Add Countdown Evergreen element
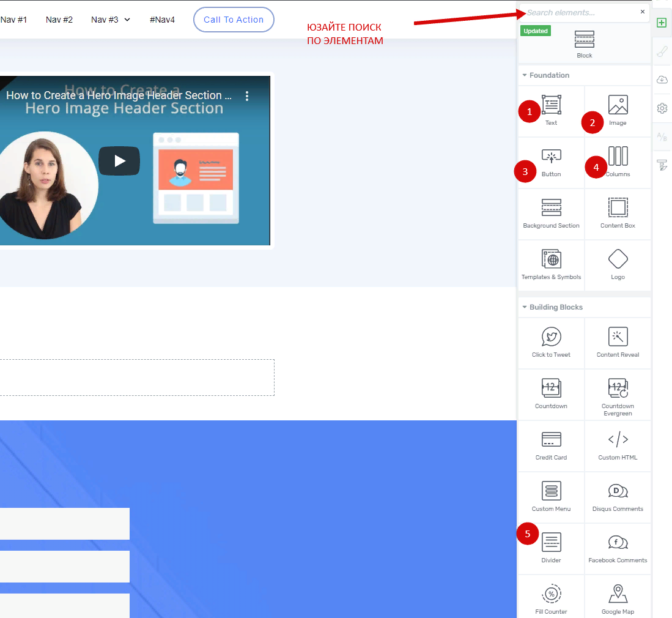672x618 pixels. point(618,395)
